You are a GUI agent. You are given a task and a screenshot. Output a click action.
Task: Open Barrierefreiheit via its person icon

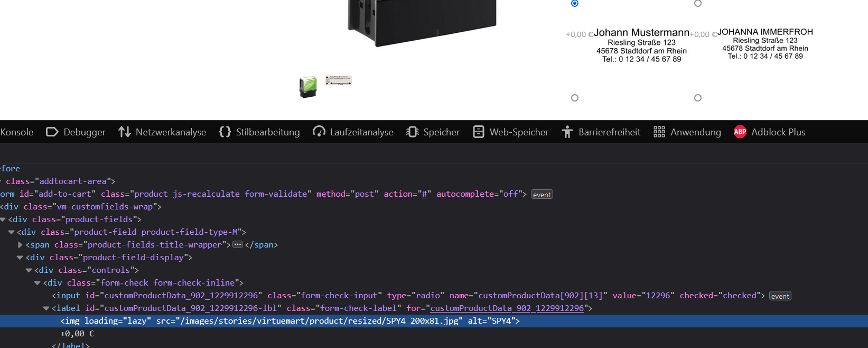(567, 132)
